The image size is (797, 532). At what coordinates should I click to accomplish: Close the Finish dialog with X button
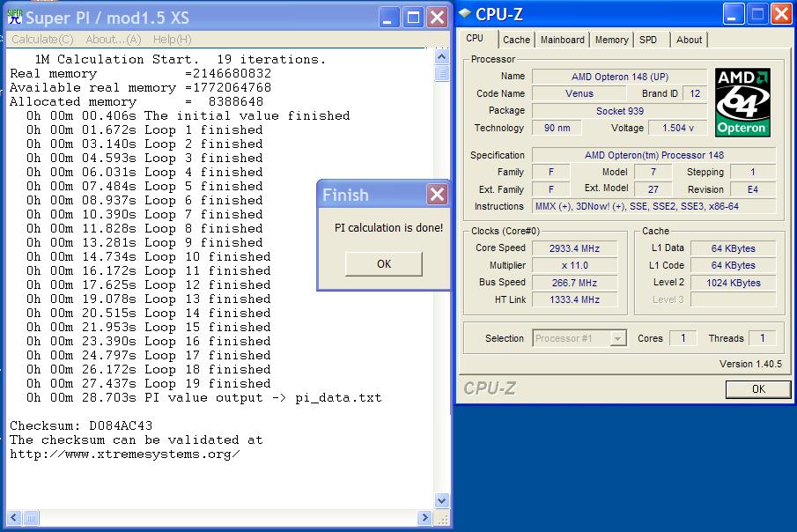437,195
